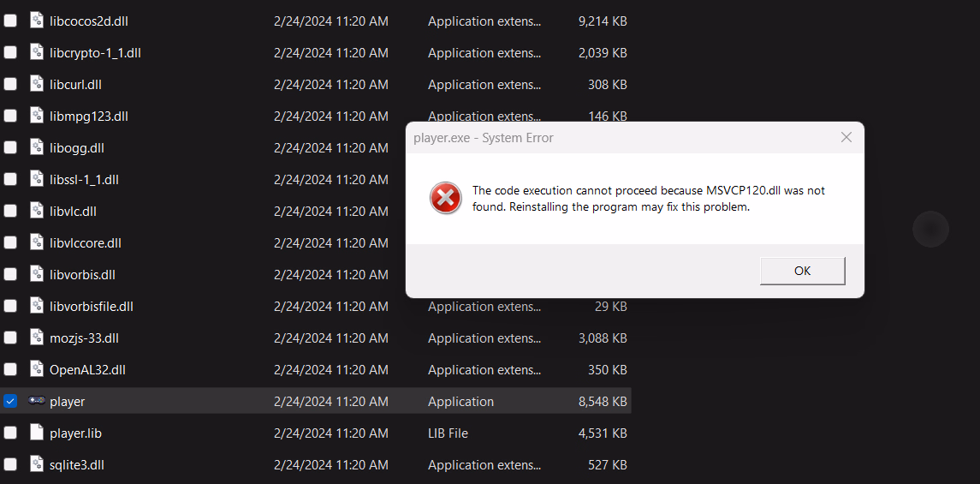This screenshot has width=980, height=484.
Task: Click the player application gamepad icon
Action: coord(37,401)
